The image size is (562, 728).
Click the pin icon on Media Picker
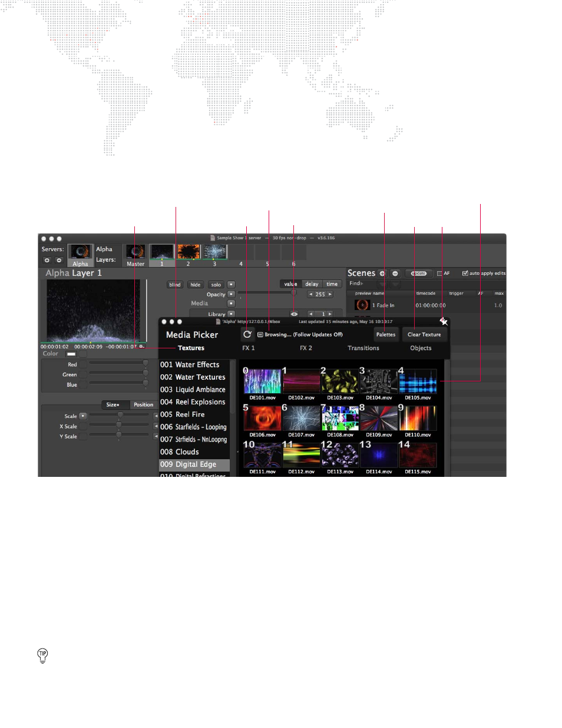(x=444, y=321)
